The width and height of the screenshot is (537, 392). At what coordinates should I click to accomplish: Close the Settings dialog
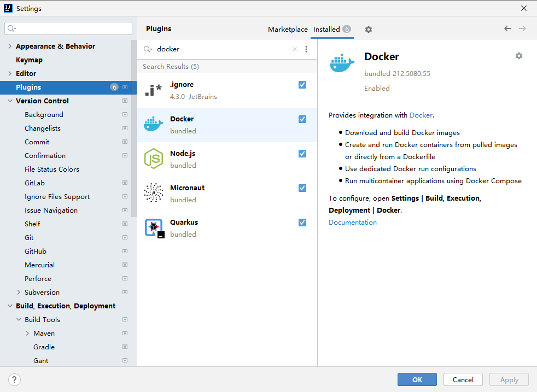(524, 8)
